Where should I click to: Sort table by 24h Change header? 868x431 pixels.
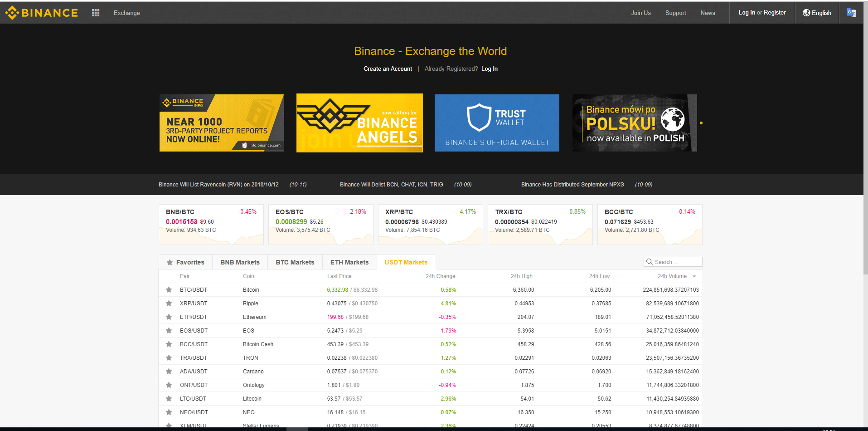440,276
